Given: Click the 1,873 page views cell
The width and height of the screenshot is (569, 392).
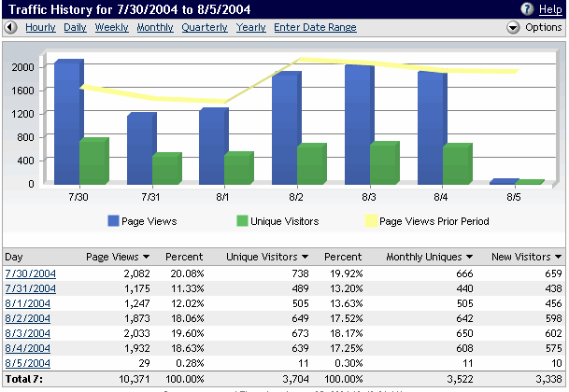Looking at the screenshot, I should 136,318.
